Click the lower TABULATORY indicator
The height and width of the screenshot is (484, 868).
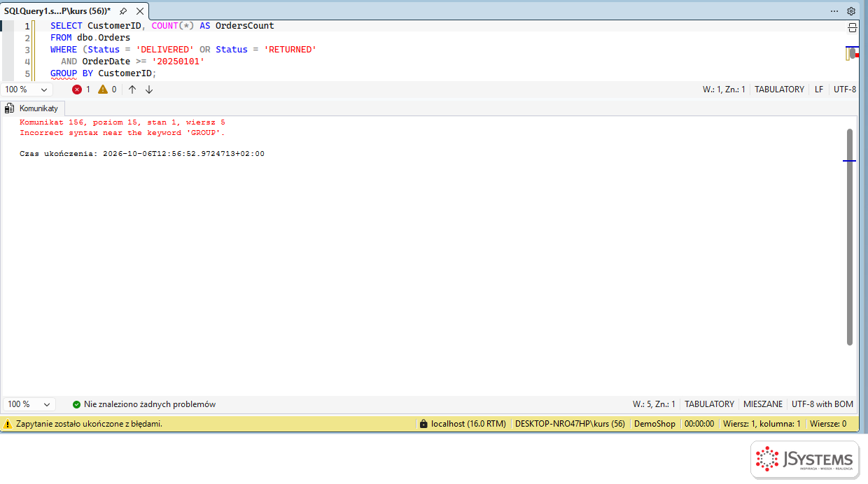pyautogui.click(x=709, y=404)
